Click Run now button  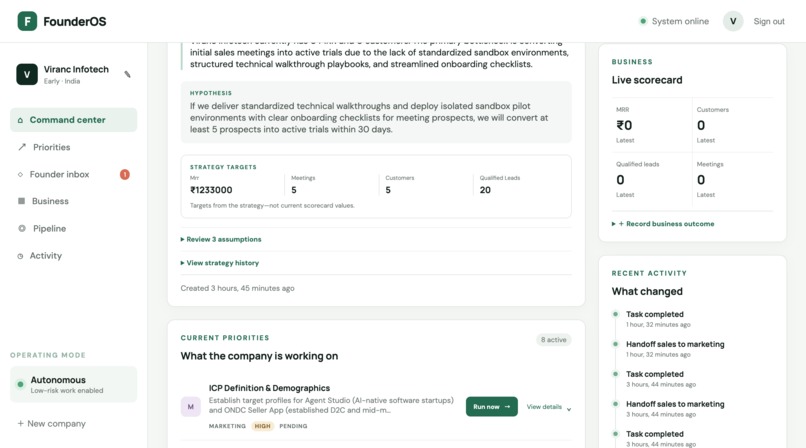click(491, 406)
